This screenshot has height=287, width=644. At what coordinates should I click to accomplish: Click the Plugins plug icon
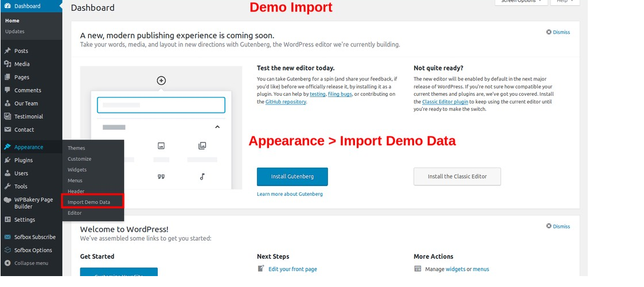7,160
